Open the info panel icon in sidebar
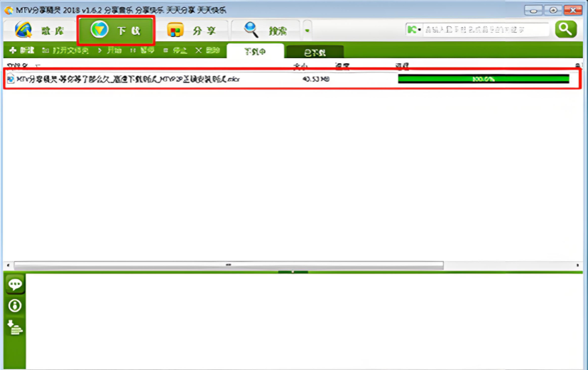Viewport: 588px width, 370px height. click(x=15, y=305)
